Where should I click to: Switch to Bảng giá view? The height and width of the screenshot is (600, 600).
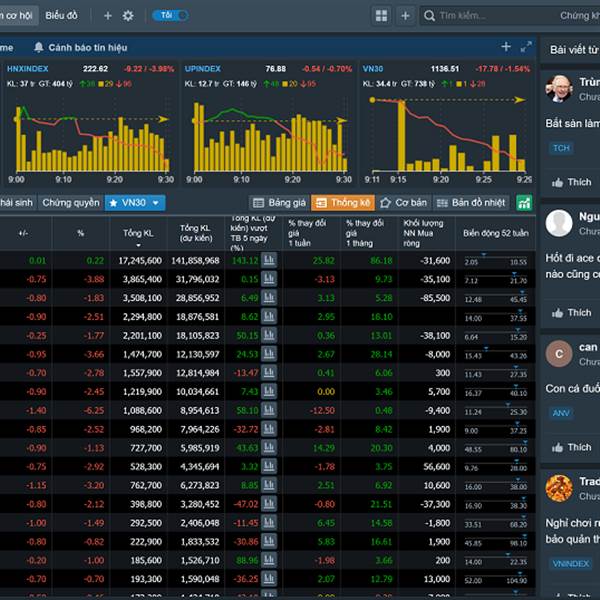pos(279,203)
